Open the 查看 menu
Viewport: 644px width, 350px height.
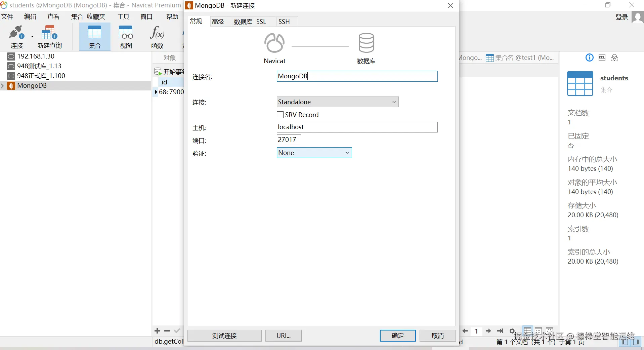(53, 17)
